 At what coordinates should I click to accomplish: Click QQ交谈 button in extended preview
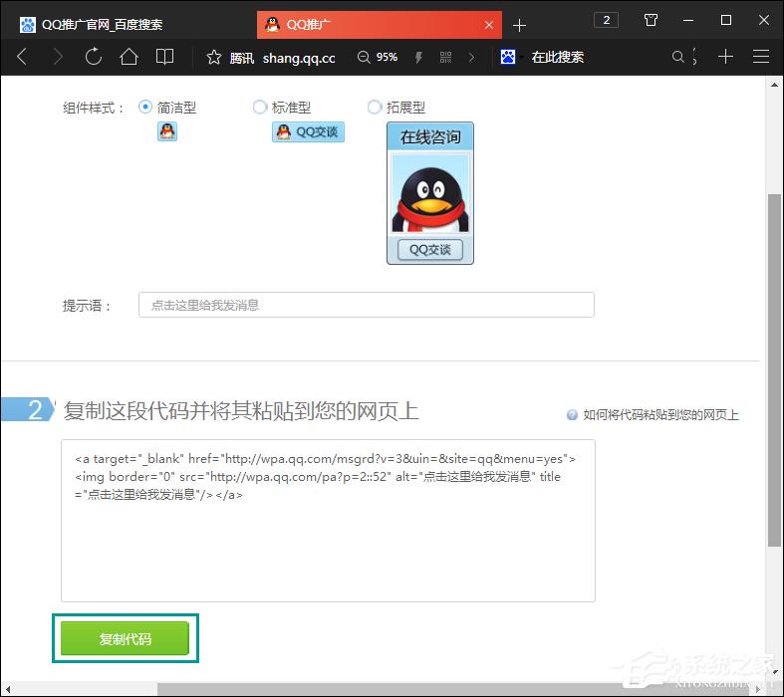pos(430,250)
